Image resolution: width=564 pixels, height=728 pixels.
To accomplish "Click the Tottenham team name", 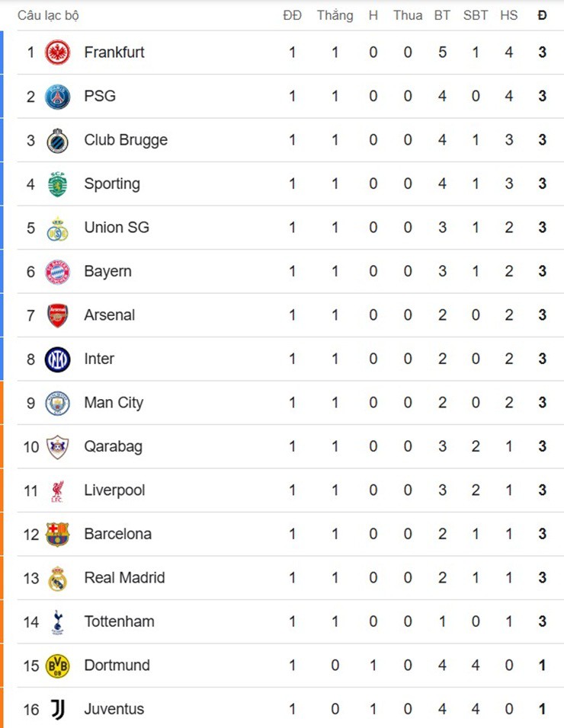I will (x=119, y=622).
